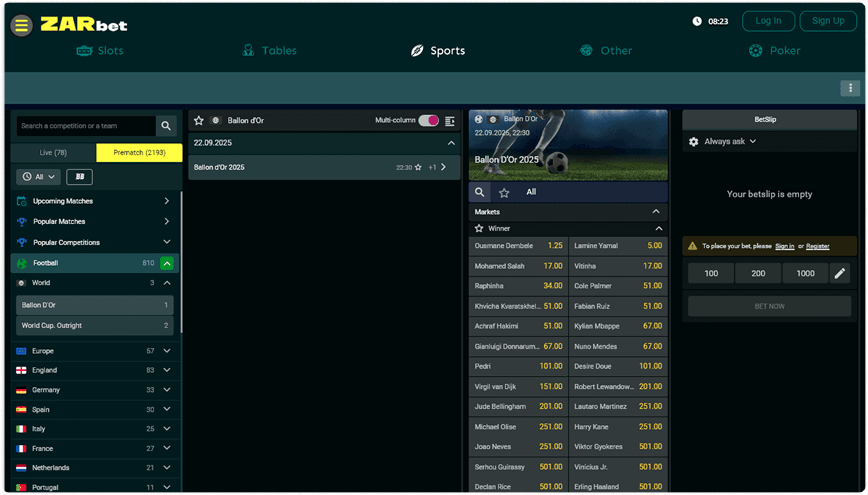Open the three-dot options menu

pos(850,88)
